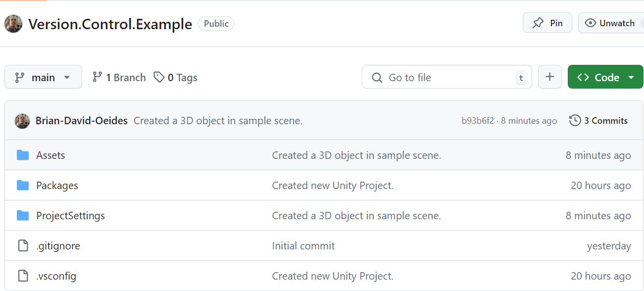Image resolution: width=644 pixels, height=291 pixels.
Task: Click the plus add file button
Action: point(549,77)
